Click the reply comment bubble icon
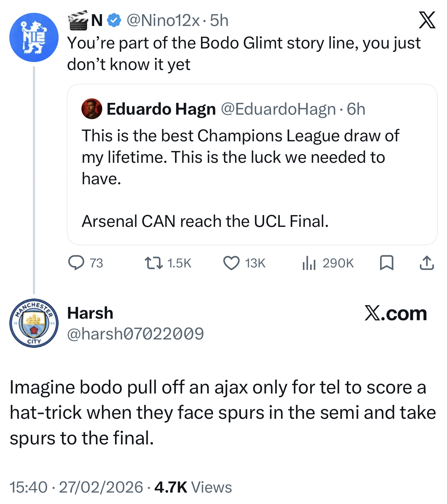Viewport: 447px width, 504px height. (76, 263)
